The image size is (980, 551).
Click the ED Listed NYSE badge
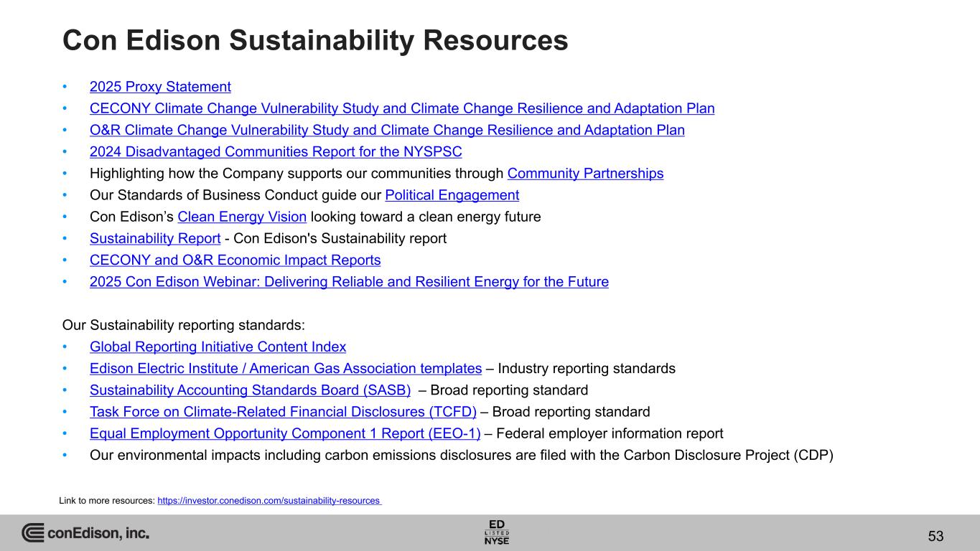pyautogui.click(x=497, y=532)
